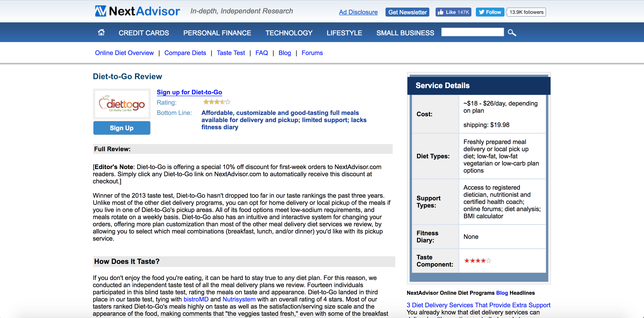The height and width of the screenshot is (318, 644).
Task: Click the Twitter Follow button
Action: (x=490, y=12)
